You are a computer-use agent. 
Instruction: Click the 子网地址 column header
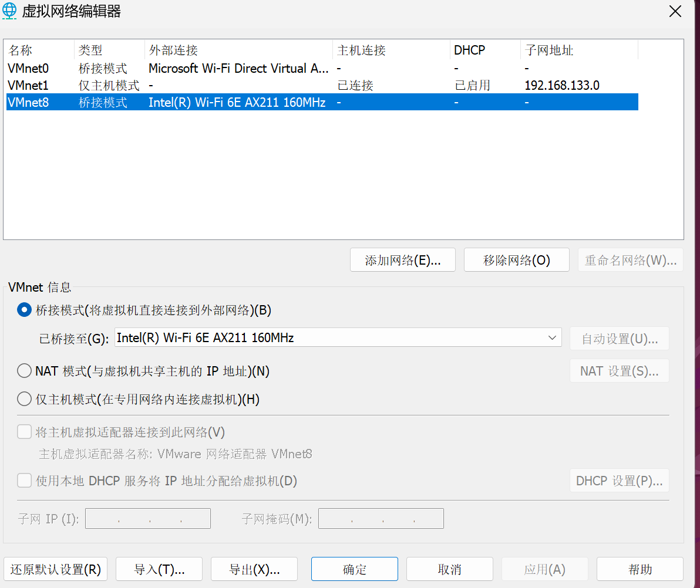[x=580, y=50]
